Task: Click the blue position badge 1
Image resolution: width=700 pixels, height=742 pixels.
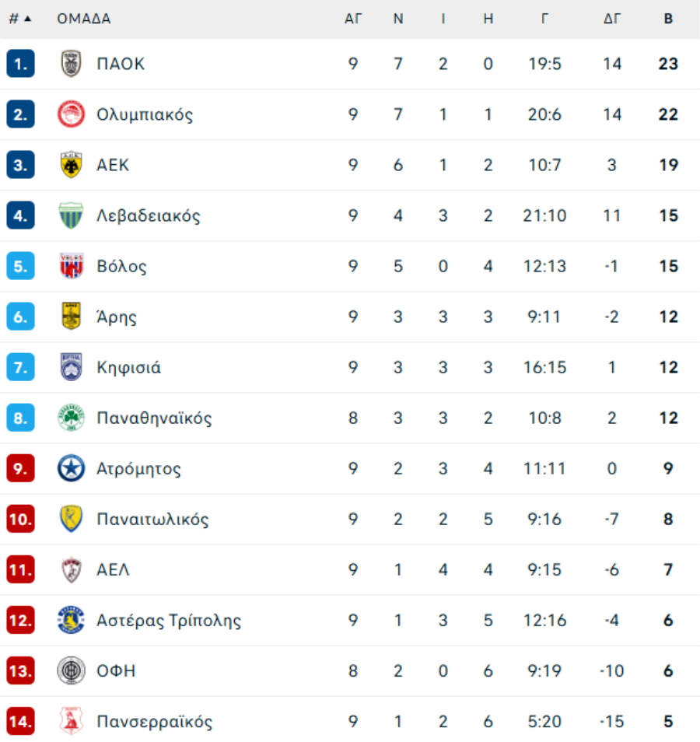Action: click(x=21, y=64)
